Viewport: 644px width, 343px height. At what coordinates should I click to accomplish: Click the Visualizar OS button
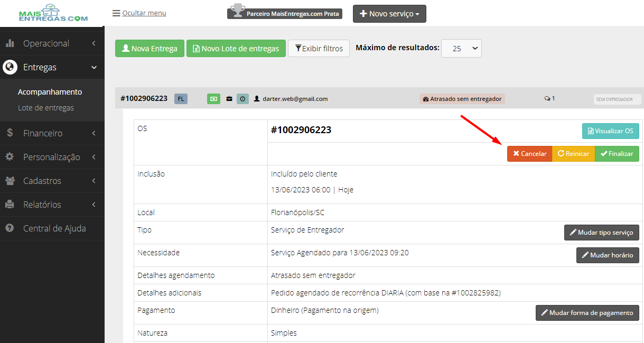point(610,131)
